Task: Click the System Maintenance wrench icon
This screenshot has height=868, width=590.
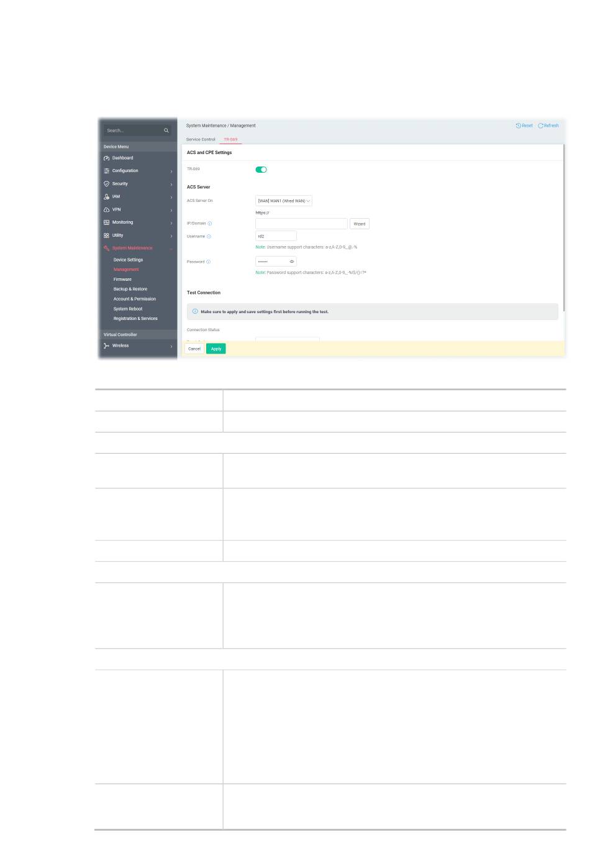Action: pyautogui.click(x=106, y=248)
